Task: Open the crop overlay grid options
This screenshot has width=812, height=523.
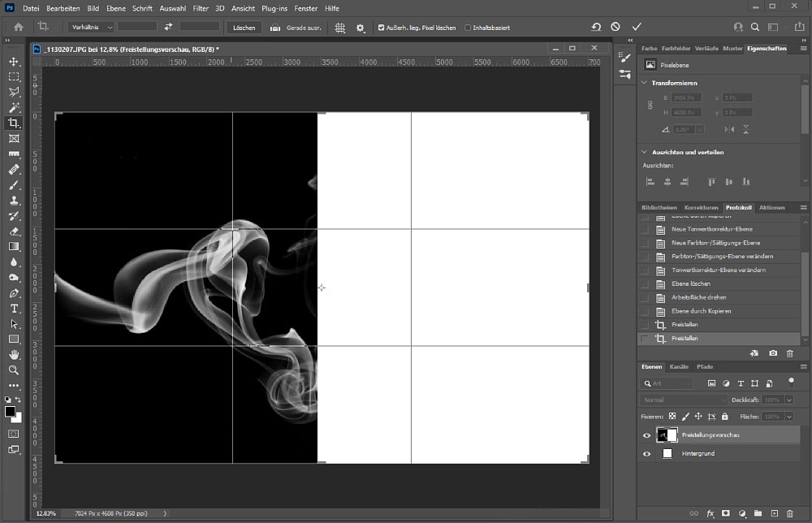Action: tap(339, 28)
